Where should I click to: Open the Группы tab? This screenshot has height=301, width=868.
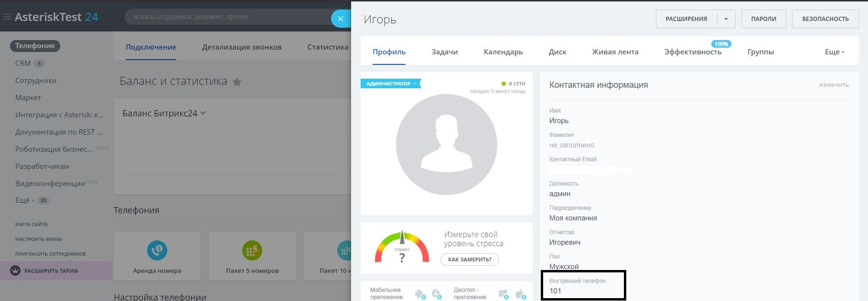pyautogui.click(x=761, y=52)
